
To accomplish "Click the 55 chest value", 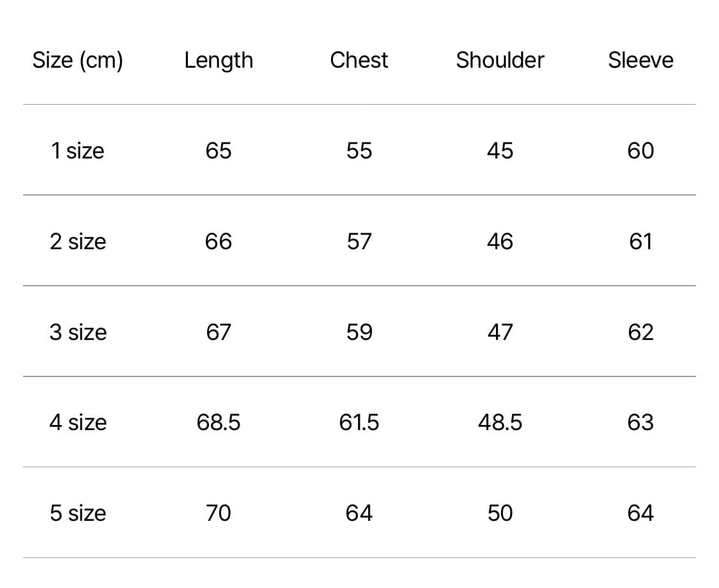I will (x=359, y=151).
